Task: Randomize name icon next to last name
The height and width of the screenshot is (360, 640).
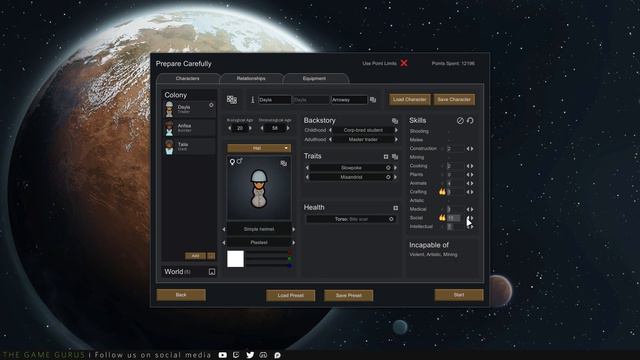Action: click(373, 100)
